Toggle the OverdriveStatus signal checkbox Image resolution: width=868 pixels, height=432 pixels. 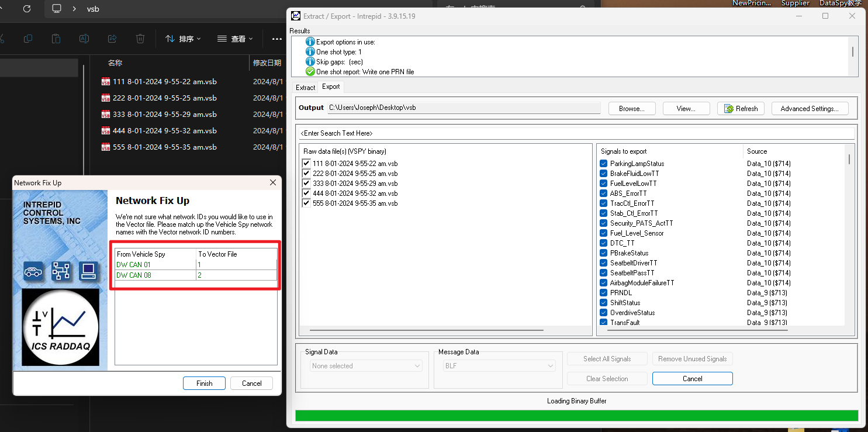[604, 313]
